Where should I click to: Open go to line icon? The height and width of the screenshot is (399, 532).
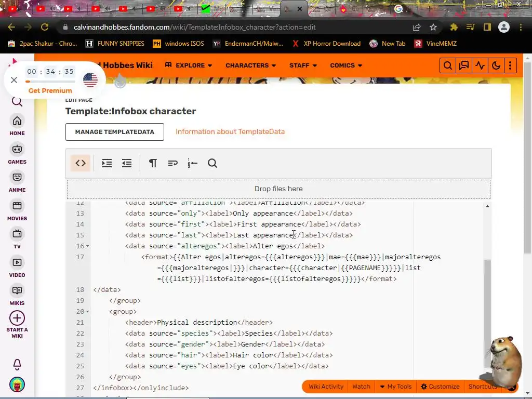(x=192, y=163)
